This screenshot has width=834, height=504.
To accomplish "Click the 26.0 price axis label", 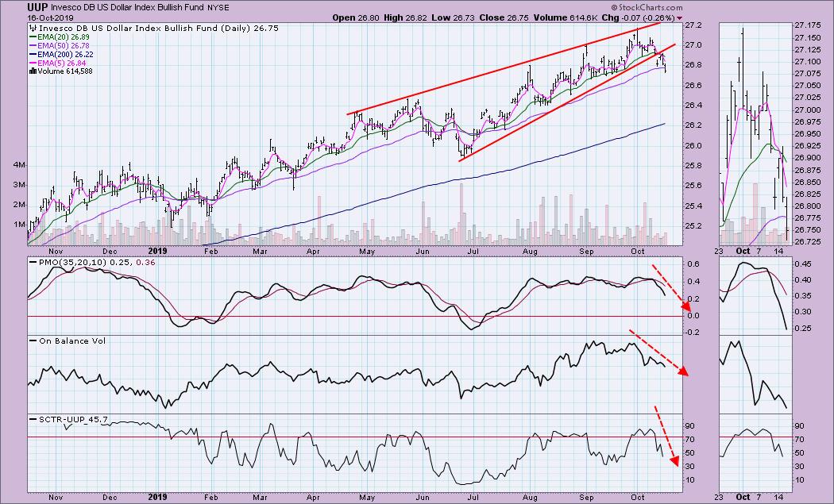I will (693, 146).
